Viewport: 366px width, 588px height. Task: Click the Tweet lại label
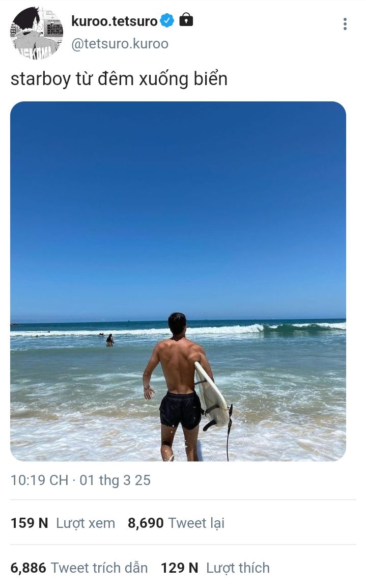196,523
